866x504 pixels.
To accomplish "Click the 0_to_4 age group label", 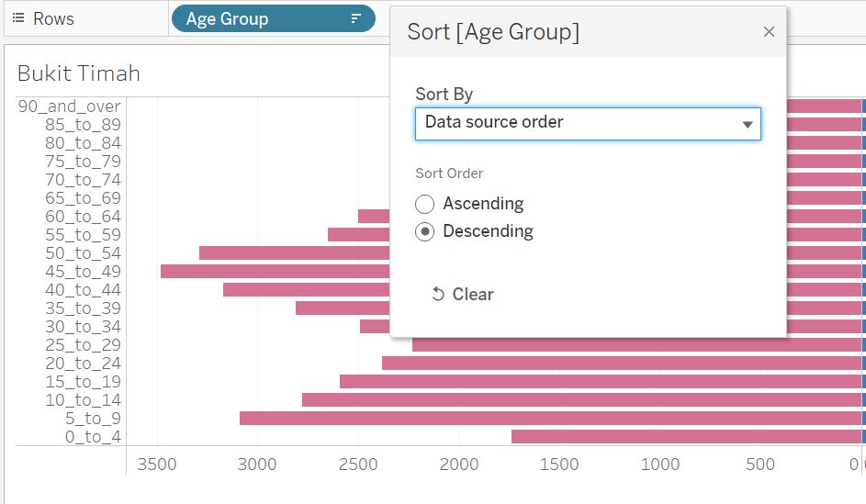I will click(93, 437).
